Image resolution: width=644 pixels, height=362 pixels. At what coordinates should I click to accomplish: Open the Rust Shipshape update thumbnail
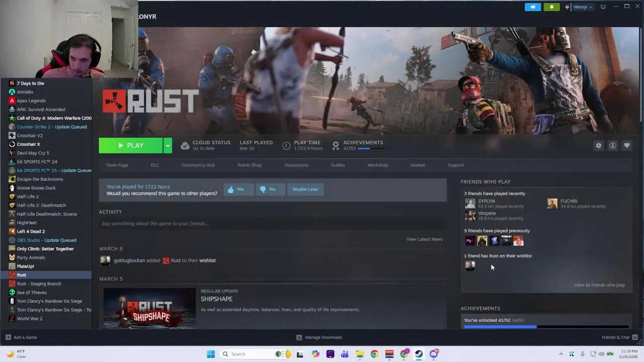149,308
